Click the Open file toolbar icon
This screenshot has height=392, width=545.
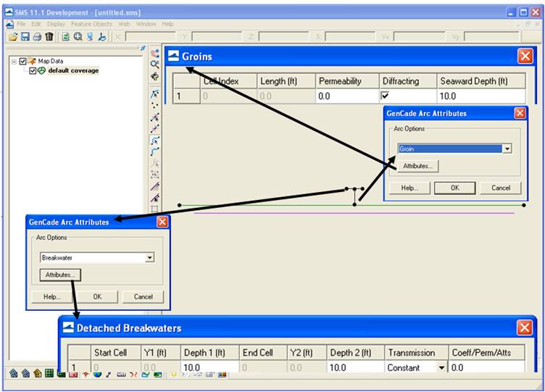pos(13,36)
